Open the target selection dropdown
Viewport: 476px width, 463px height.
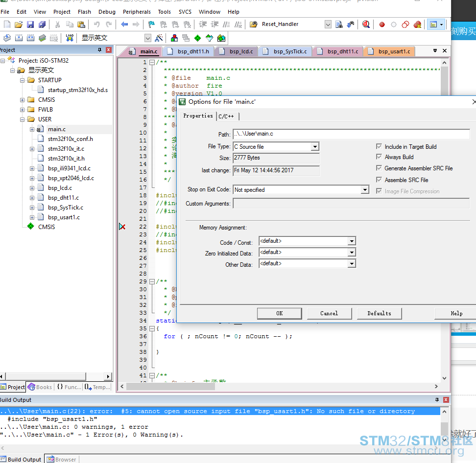(148, 38)
